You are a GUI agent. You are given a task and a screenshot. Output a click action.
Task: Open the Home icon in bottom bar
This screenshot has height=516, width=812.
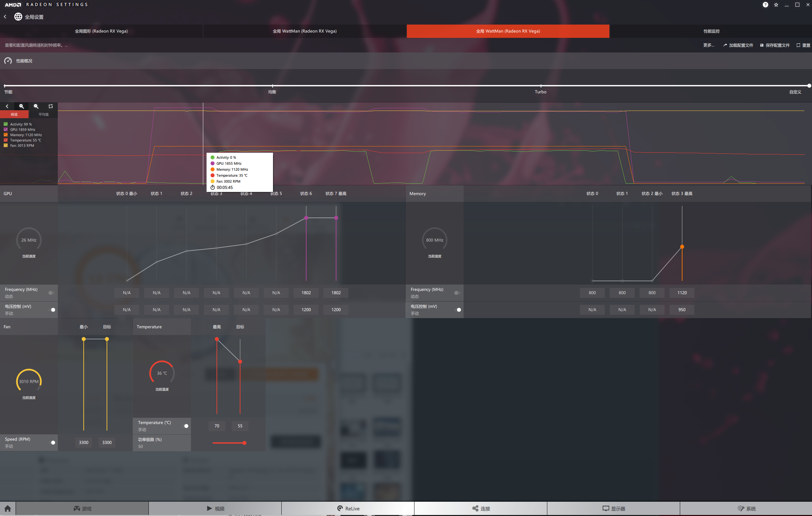(8, 508)
